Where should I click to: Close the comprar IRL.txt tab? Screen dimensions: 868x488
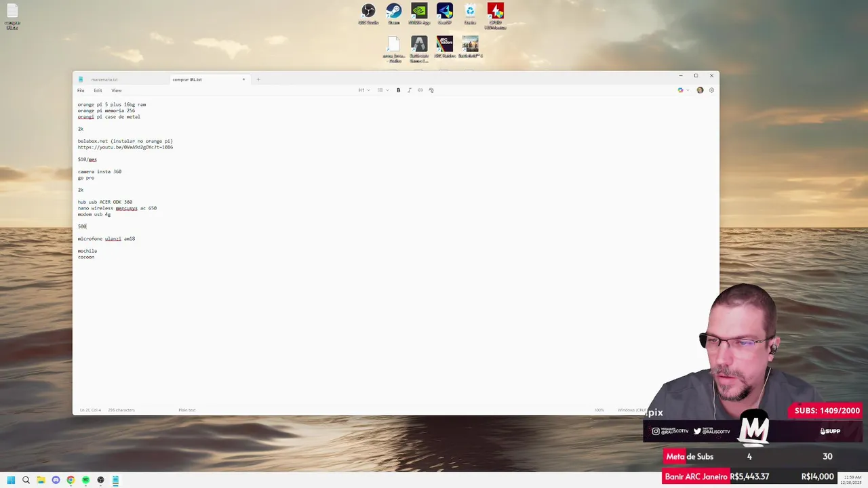243,79
